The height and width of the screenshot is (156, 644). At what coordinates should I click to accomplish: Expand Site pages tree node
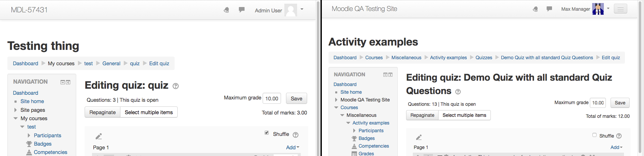point(15,110)
